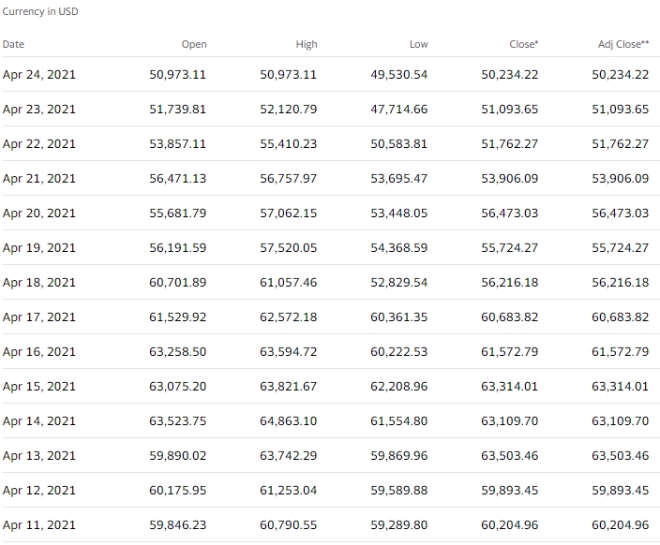
Task: Click the Low column header
Action: tap(418, 44)
